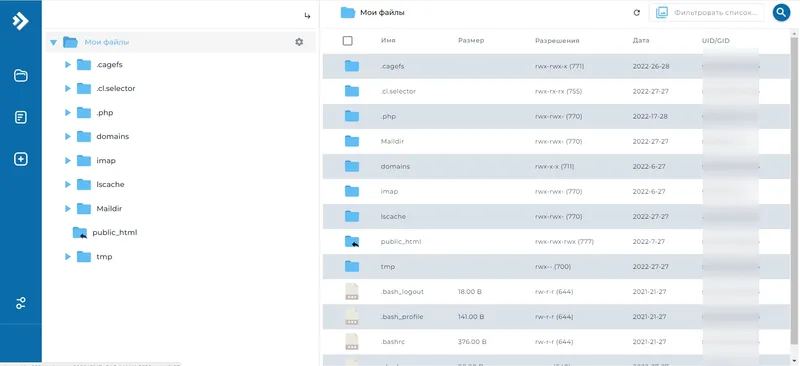Sort by the Разрешения column header
800x366 pixels.
(x=557, y=40)
